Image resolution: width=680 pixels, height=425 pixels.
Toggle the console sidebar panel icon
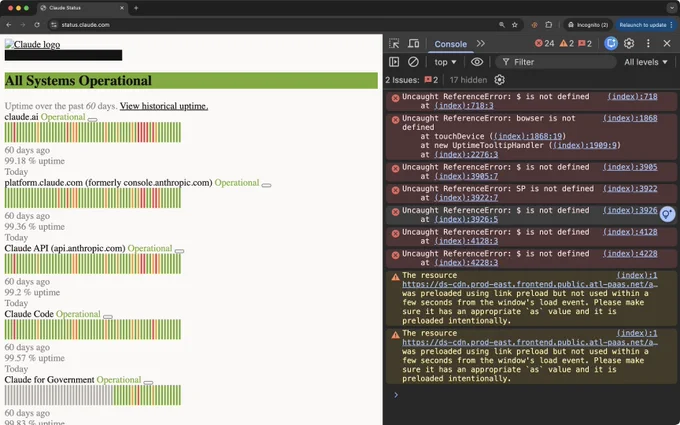[394, 62]
